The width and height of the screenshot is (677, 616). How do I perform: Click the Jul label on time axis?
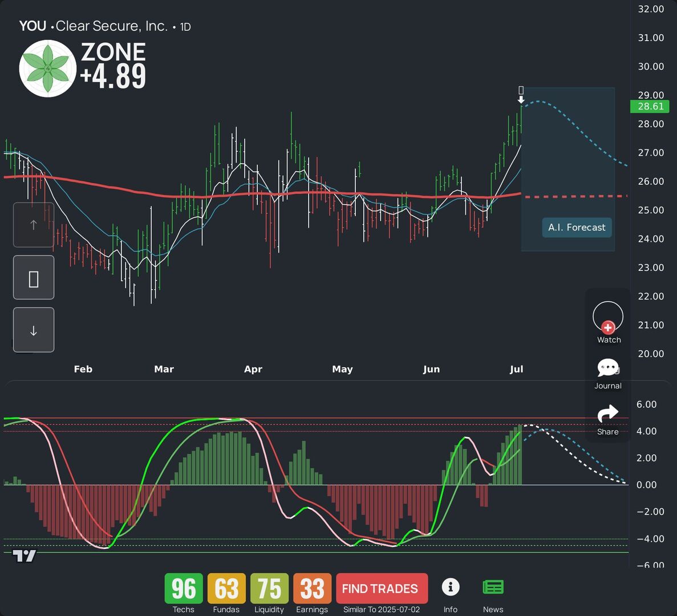tap(516, 369)
